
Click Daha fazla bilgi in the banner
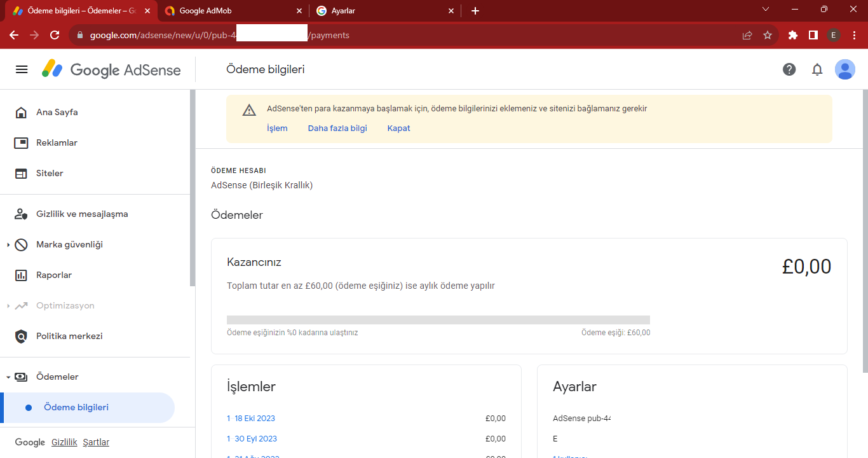[x=337, y=128]
